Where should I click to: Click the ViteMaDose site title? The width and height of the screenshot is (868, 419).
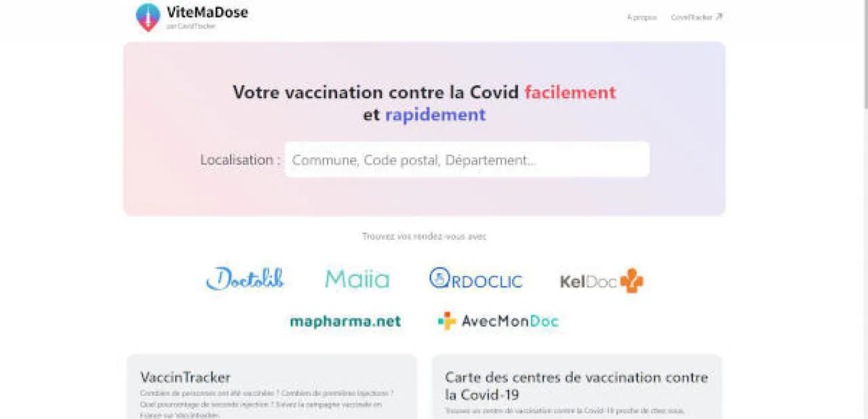click(x=207, y=12)
